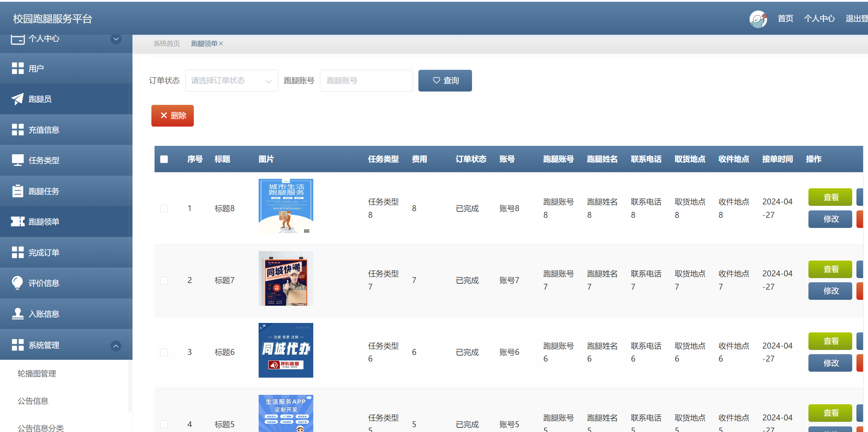Click the 序号 column header
Viewport: 868px width, 432px height.
pos(195,159)
